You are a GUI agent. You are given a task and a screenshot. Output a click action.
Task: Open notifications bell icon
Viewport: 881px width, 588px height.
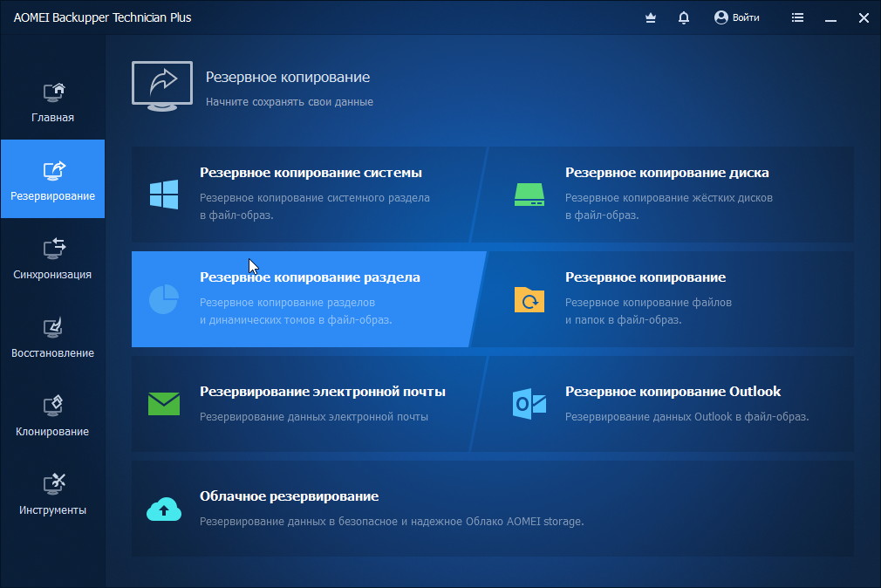[684, 18]
